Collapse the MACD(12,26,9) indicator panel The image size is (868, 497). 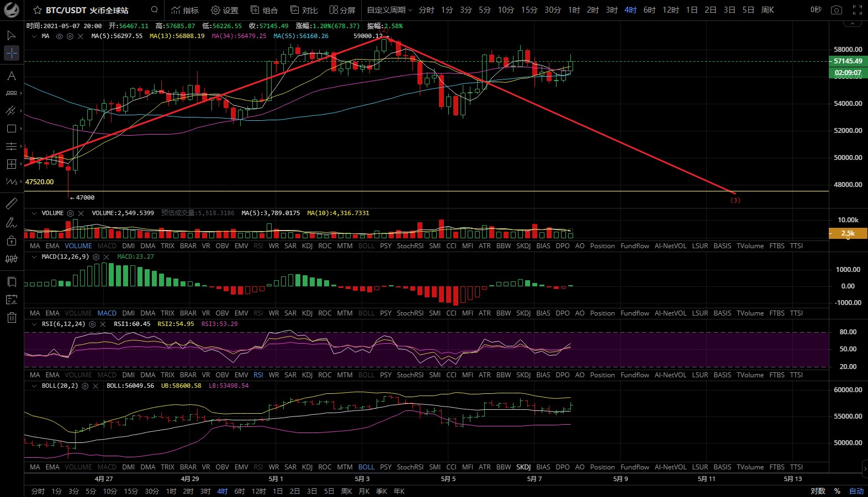coord(34,257)
